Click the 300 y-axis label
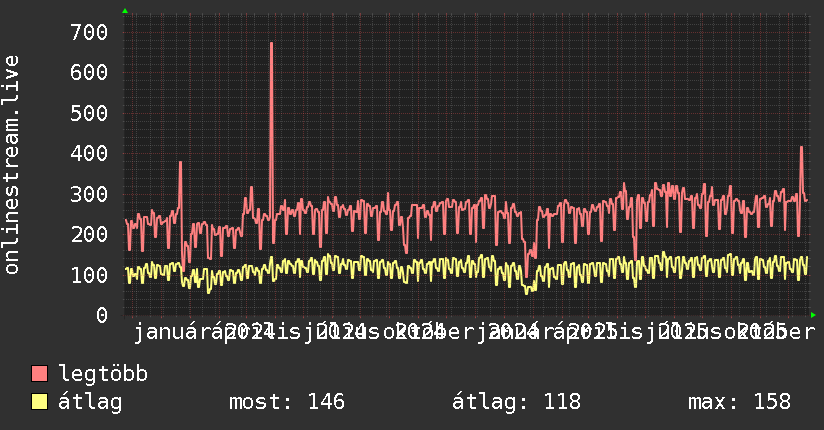This screenshot has width=824, height=430. click(89, 194)
